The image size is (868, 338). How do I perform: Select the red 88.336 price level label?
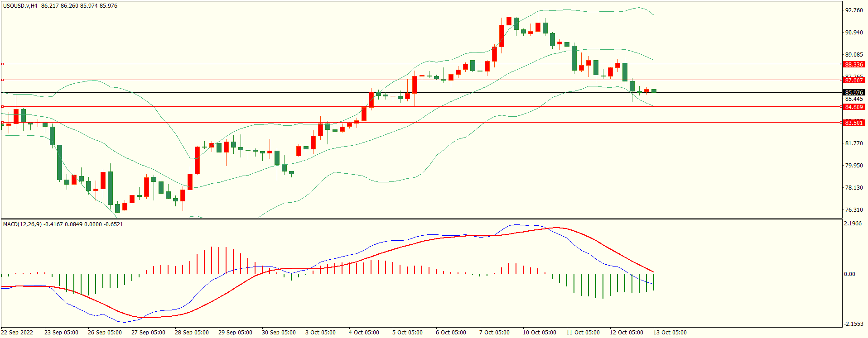[854, 64]
